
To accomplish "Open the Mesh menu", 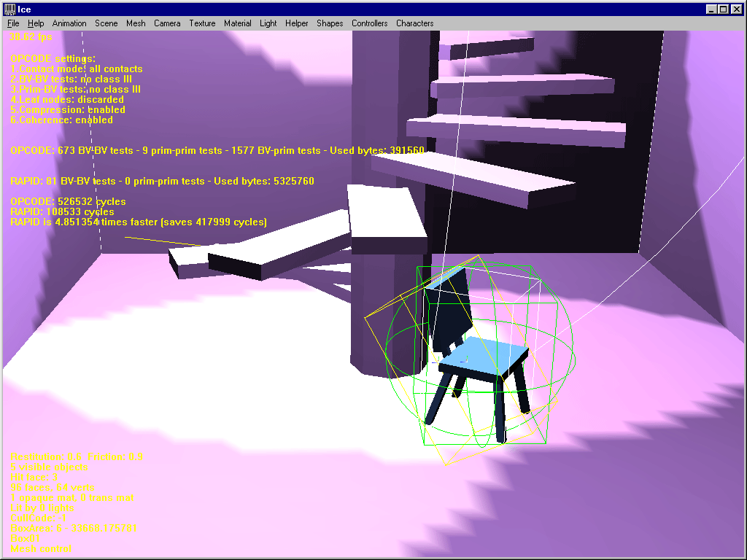I will (x=136, y=23).
